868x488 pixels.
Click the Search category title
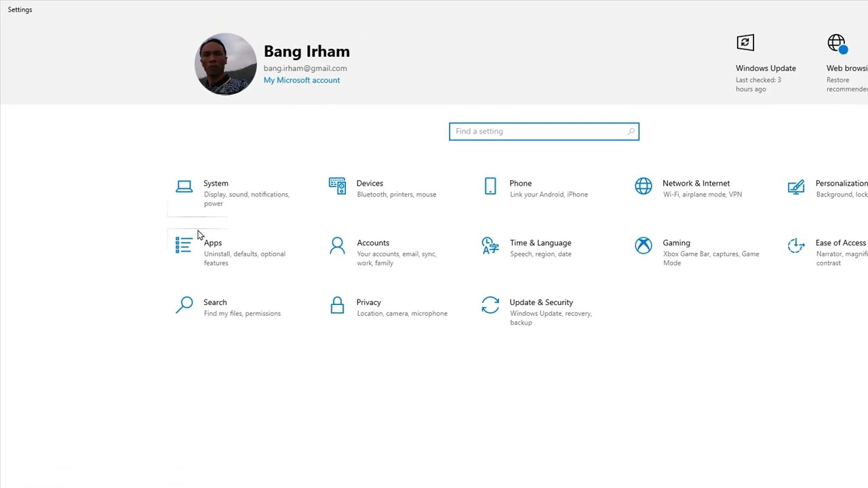click(215, 302)
